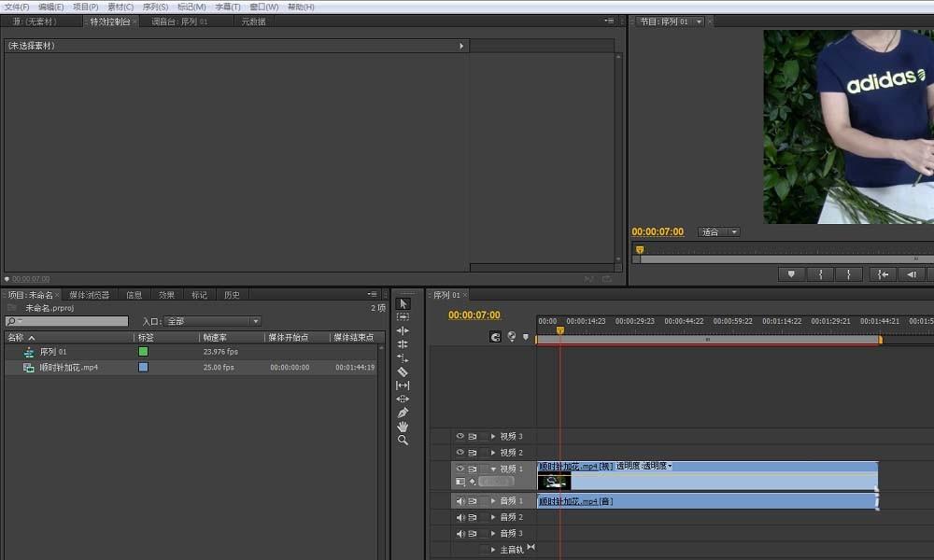Click the blue label swatch of 顺时针加花.mp4
This screenshot has width=934, height=560.
143,368
